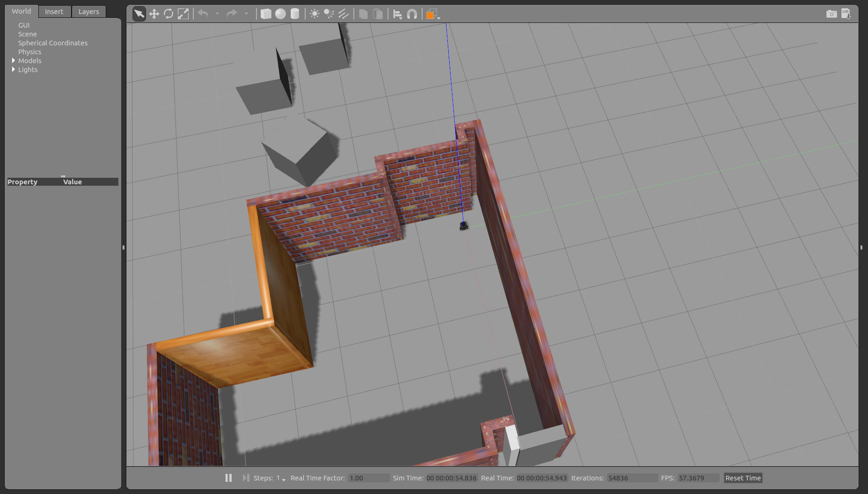Toggle the snap magnet tool
Screen dimensions: 868x494
click(412, 14)
